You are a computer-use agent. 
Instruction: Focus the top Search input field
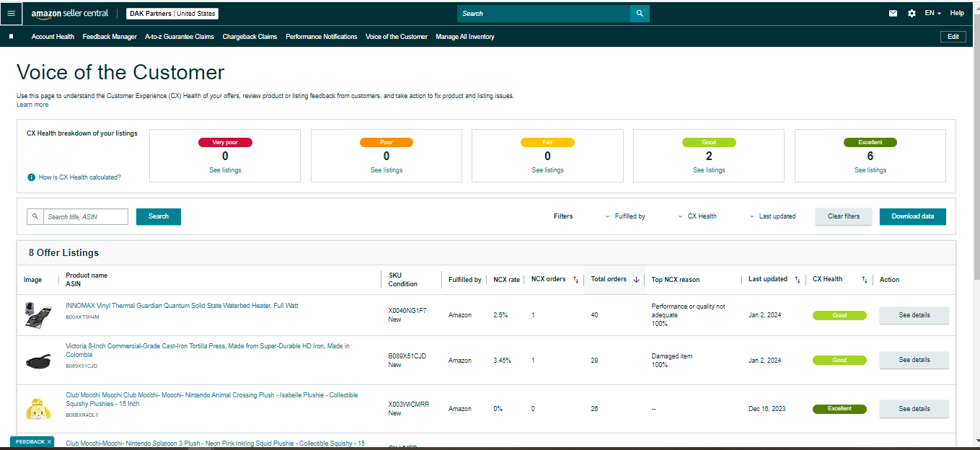544,13
